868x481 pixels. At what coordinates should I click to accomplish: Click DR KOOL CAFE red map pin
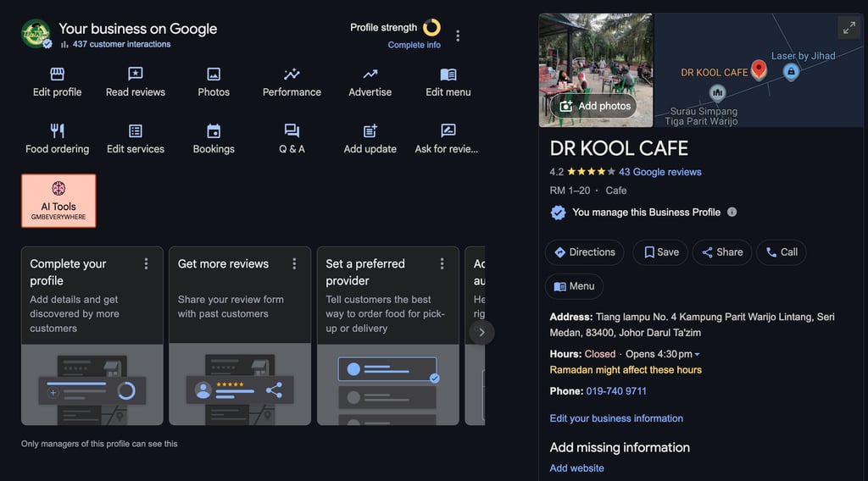click(759, 70)
